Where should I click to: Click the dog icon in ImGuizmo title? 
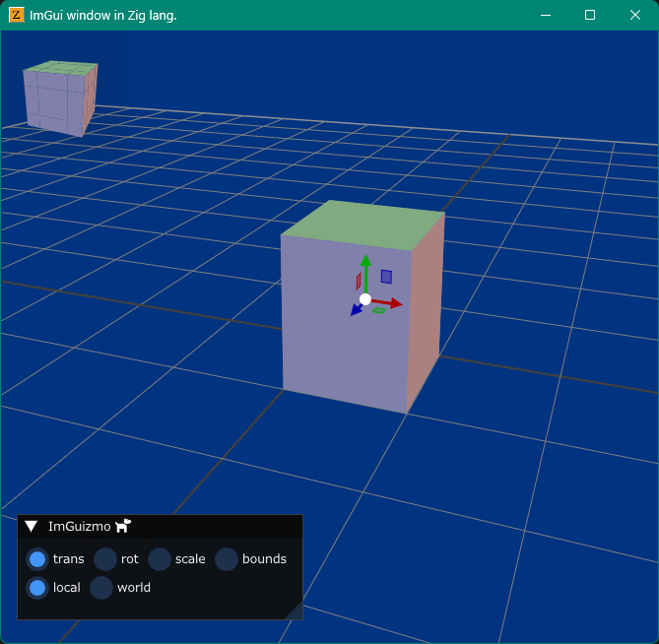pyautogui.click(x=123, y=526)
